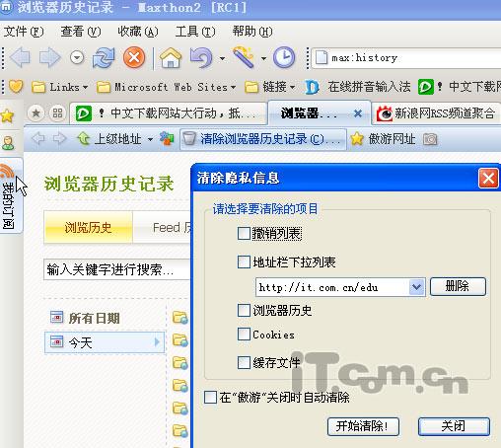Click the keyword search box 输入关键字进行搜索

point(117,269)
